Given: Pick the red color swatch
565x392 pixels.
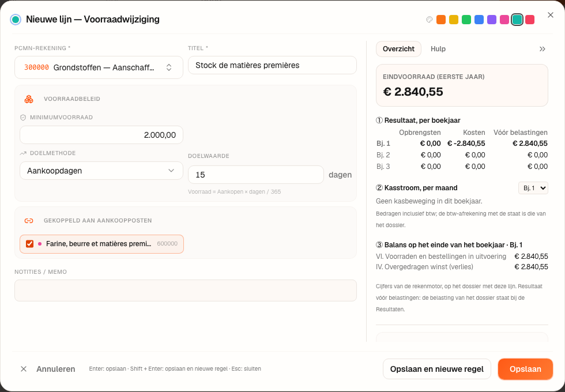Looking at the screenshot, I should (x=530, y=20).
